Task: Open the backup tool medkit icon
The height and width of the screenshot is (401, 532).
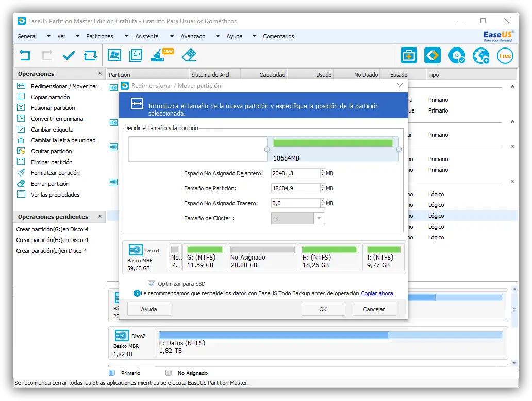Action: (409, 56)
